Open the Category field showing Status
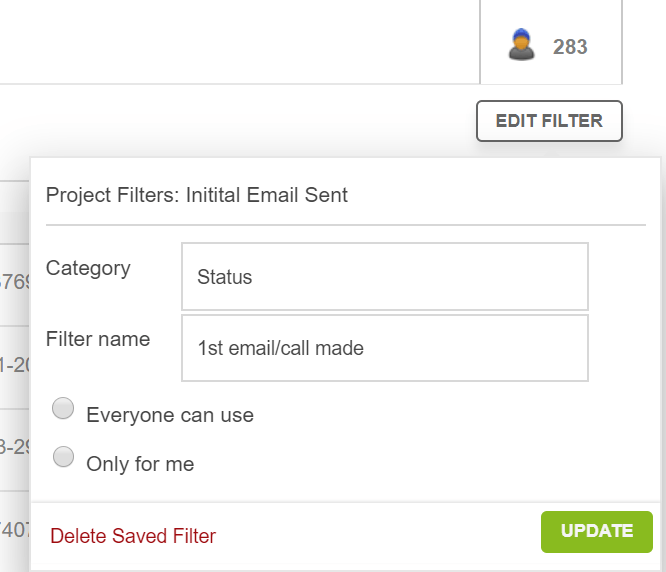 pos(384,276)
